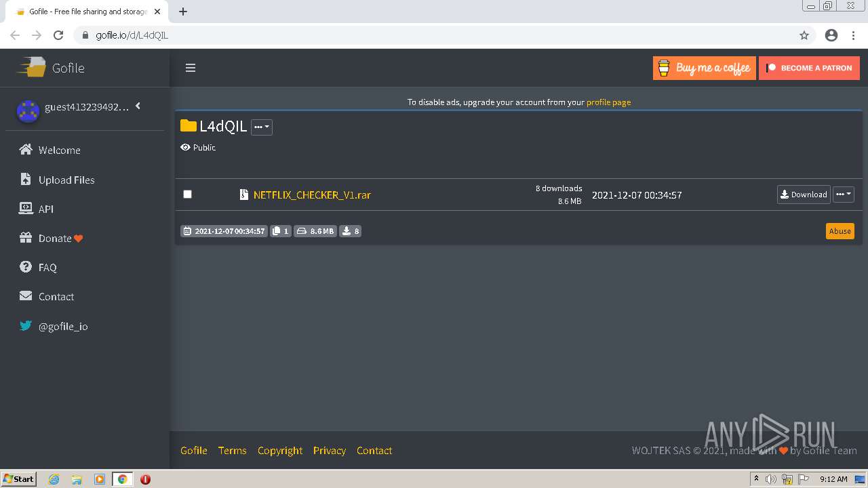
Task: Click the Upload Files icon
Action: [x=26, y=179]
